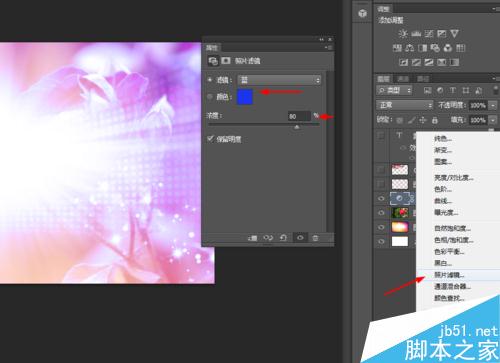Viewport: 500px width, 363px height.
Task: Add a Threshold adjustment icon
Action: pyautogui.click(x=429, y=62)
